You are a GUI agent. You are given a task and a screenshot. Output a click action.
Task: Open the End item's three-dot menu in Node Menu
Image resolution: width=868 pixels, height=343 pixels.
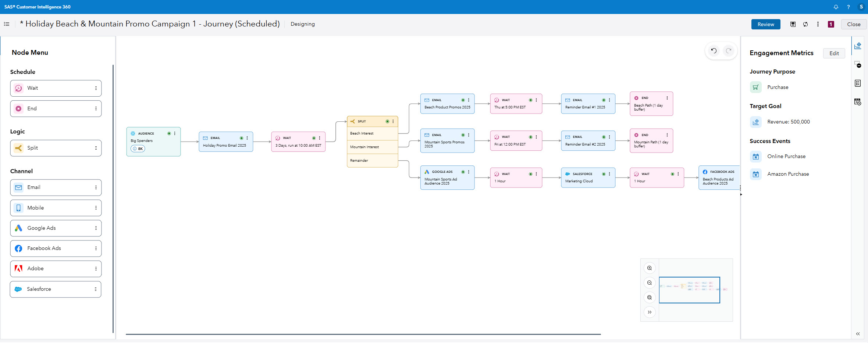tap(96, 109)
